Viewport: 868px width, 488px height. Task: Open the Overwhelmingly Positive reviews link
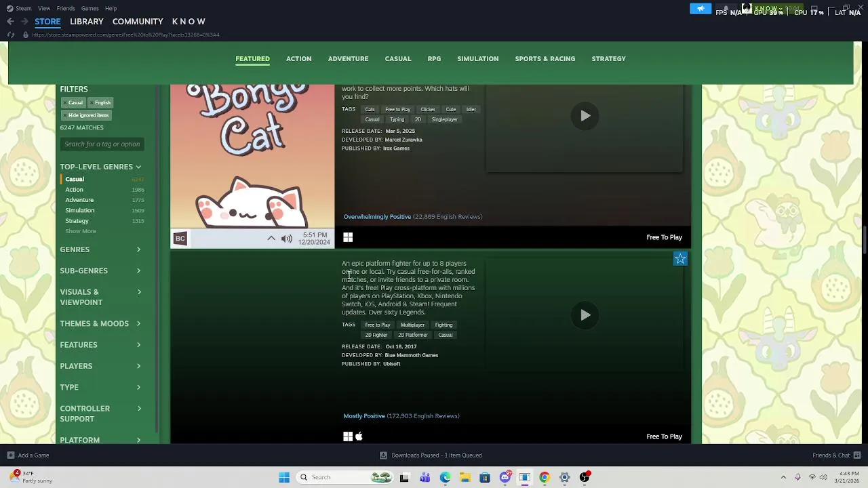click(x=377, y=217)
